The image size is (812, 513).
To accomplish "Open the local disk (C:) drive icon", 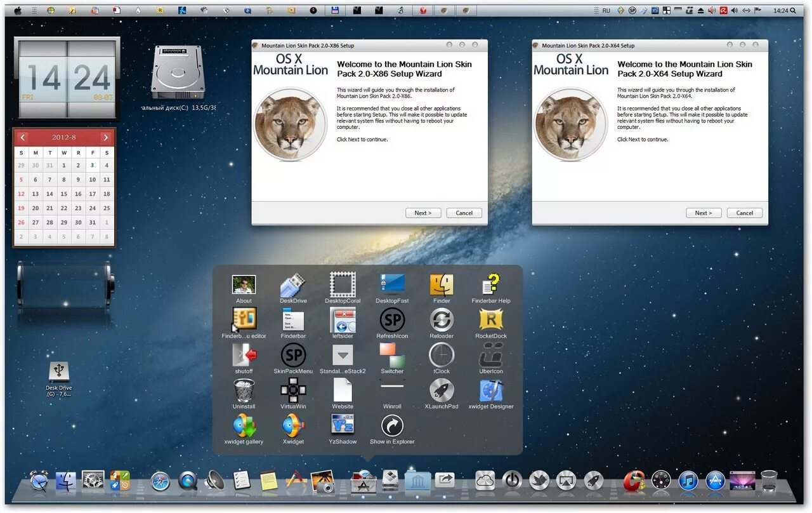I will (178, 72).
